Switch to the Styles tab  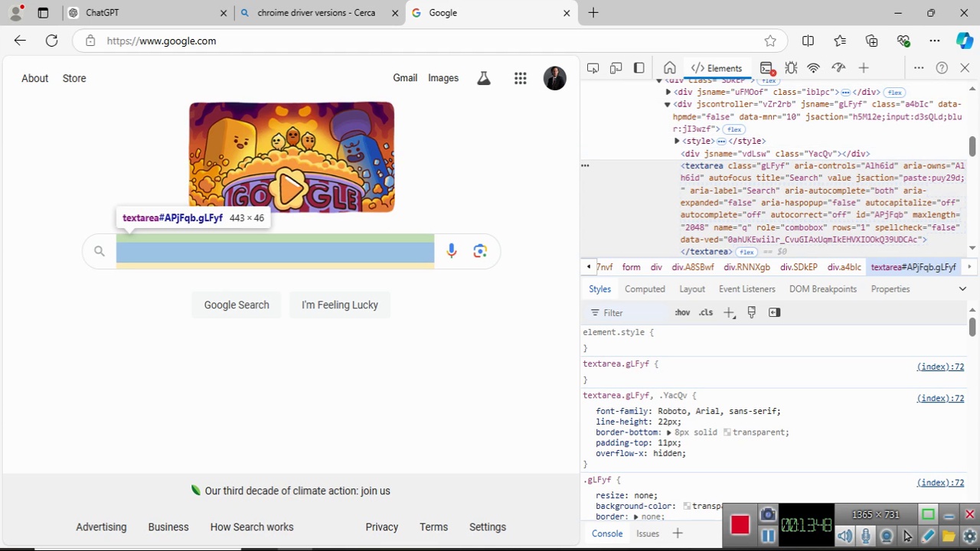[599, 289]
